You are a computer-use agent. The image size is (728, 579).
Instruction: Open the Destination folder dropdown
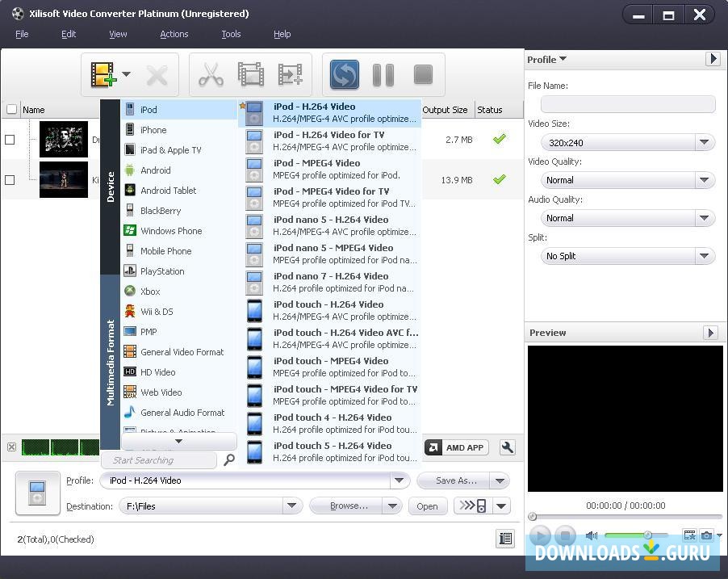tap(292, 506)
